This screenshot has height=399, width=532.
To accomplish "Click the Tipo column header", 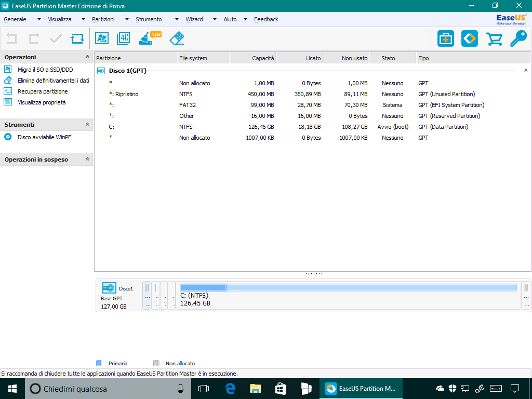I will pos(473,58).
